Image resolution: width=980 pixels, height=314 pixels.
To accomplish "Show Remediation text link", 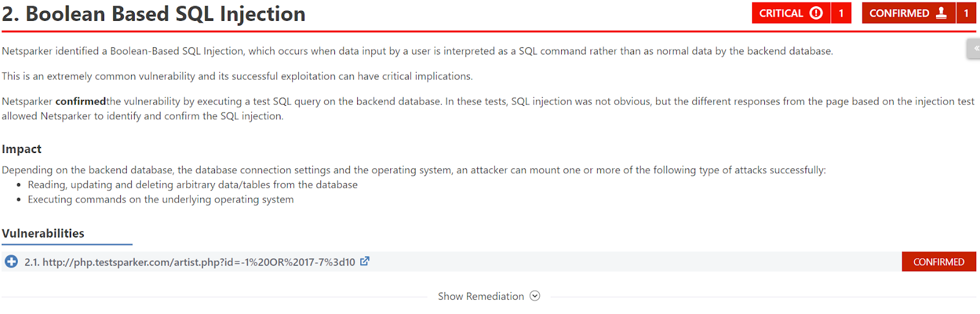I will pyautogui.click(x=481, y=296).
